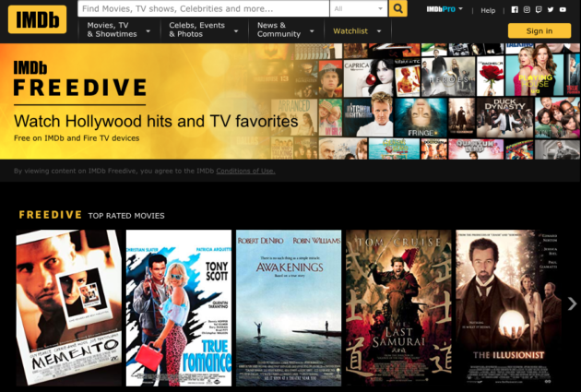This screenshot has width=581, height=392.
Task: Open IMDb Facebook page icon
Action: tap(515, 9)
